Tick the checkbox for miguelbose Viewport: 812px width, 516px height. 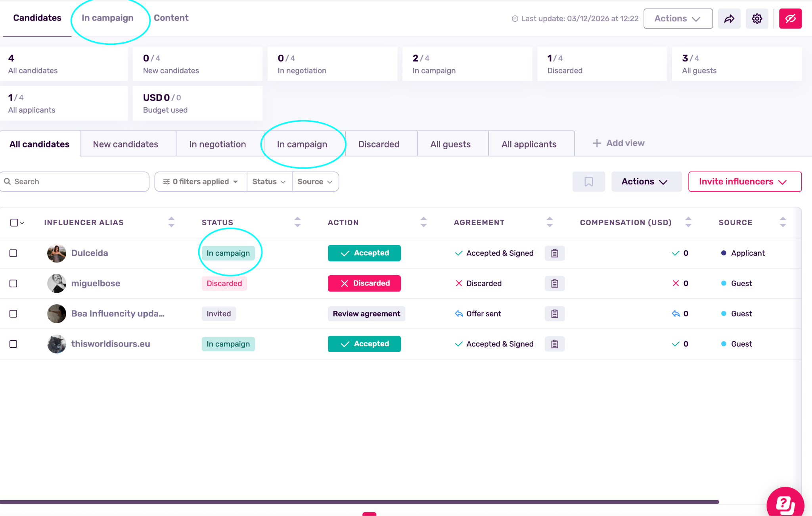[13, 284]
